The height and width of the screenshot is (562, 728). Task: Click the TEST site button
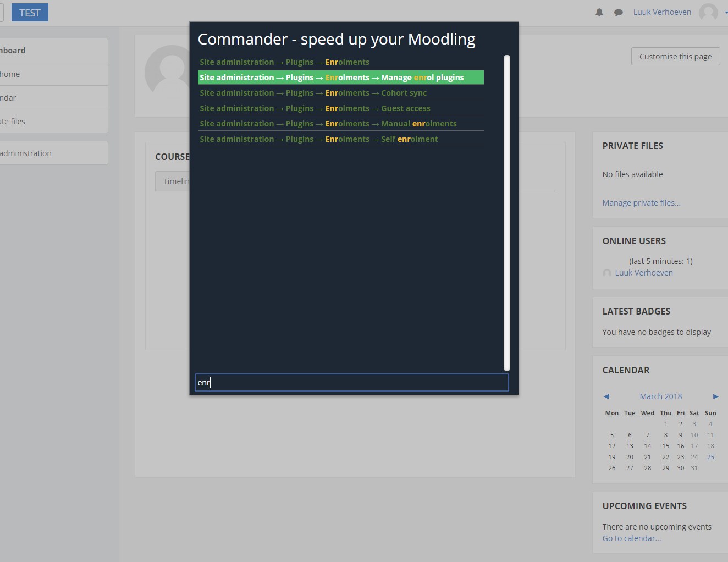(x=30, y=13)
